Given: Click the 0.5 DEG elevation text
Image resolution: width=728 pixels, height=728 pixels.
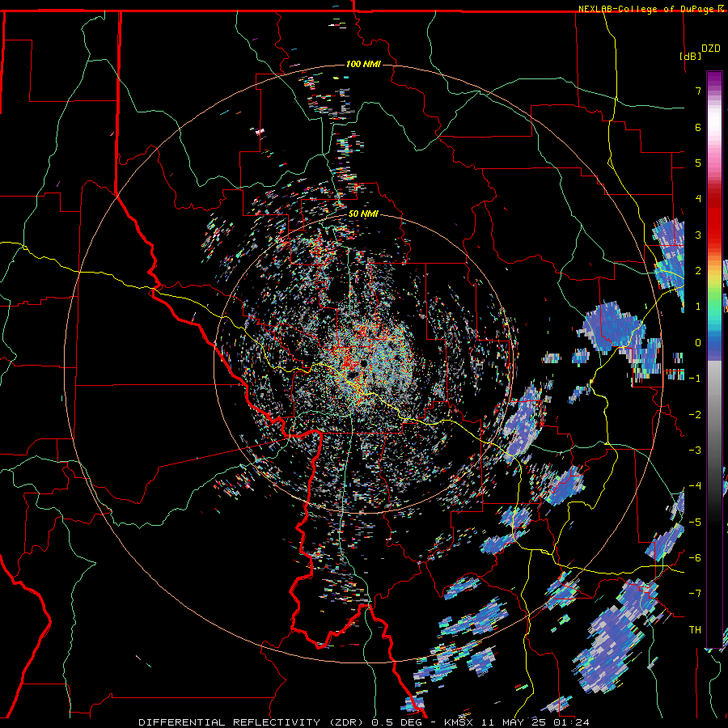Looking at the screenshot, I should click(396, 722).
